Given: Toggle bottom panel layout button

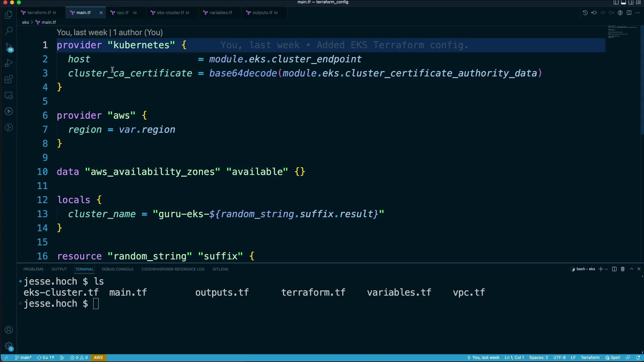Looking at the screenshot, I should pyautogui.click(x=623, y=2).
